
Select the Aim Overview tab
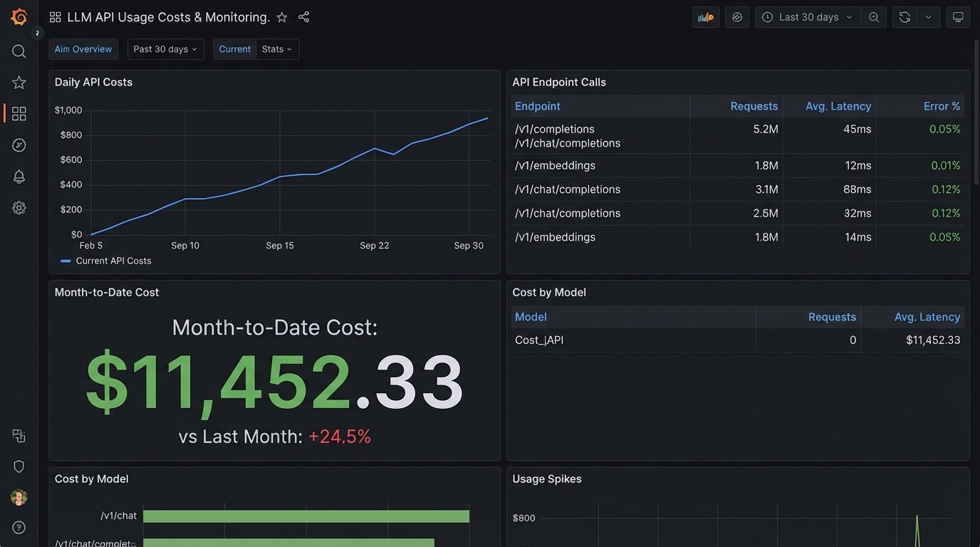click(83, 49)
